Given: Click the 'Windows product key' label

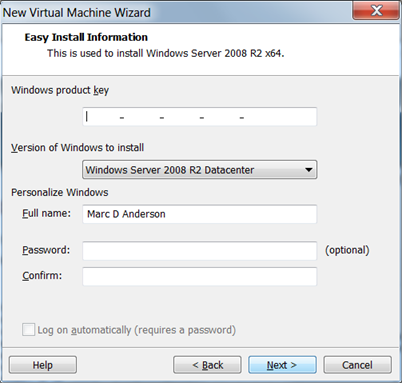Looking at the screenshot, I should pos(60,90).
